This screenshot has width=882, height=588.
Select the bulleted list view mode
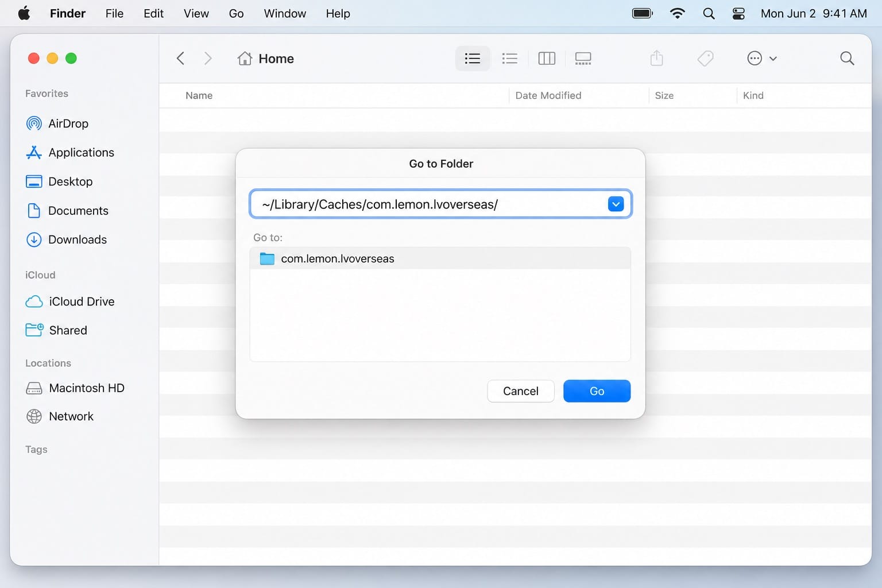tap(509, 58)
